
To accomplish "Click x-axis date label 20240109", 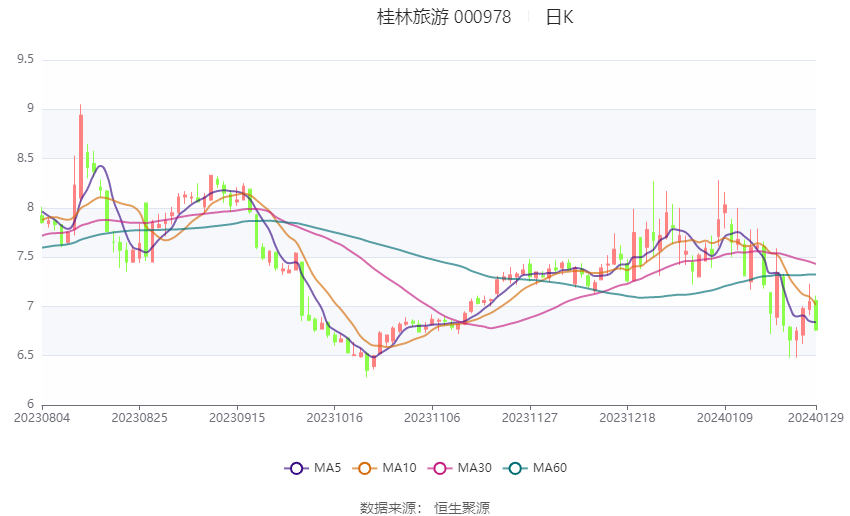I will [x=725, y=418].
